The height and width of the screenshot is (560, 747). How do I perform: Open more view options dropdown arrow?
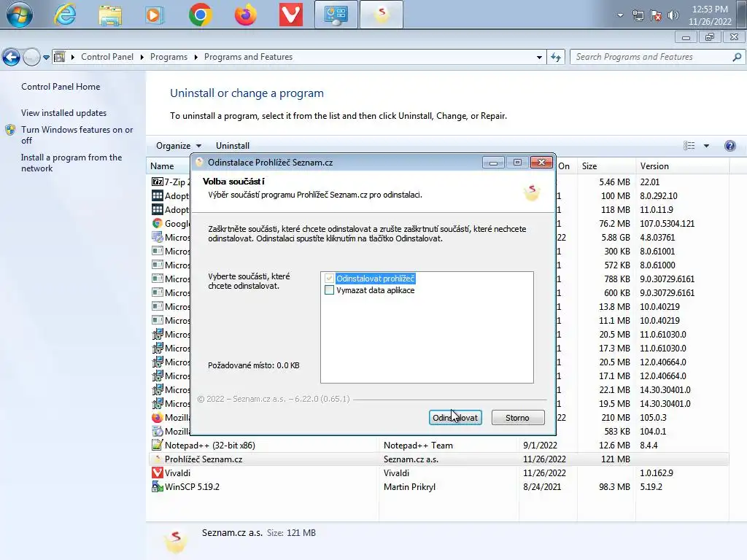click(706, 146)
